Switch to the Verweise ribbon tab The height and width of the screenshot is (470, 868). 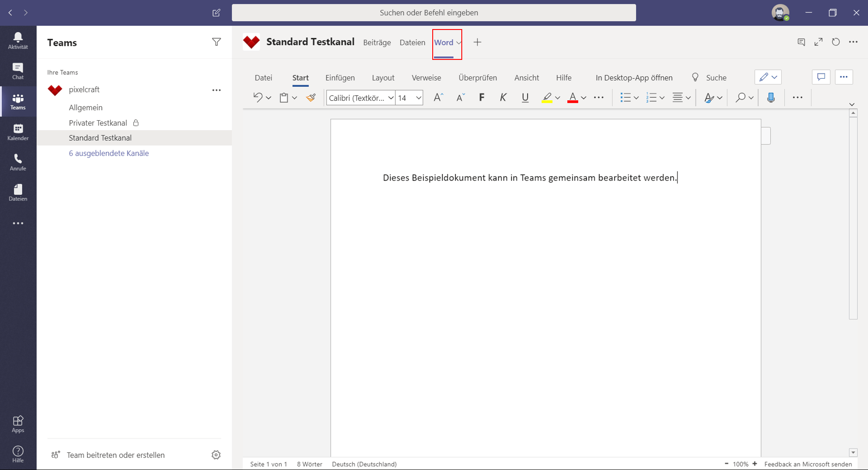click(426, 78)
